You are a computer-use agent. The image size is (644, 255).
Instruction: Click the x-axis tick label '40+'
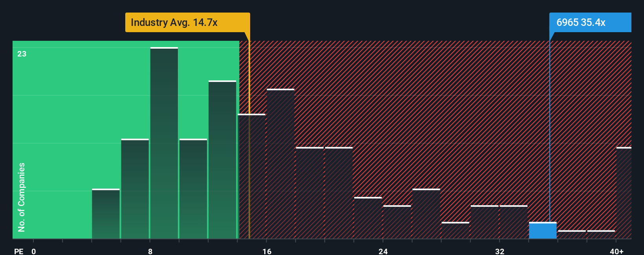tap(617, 251)
